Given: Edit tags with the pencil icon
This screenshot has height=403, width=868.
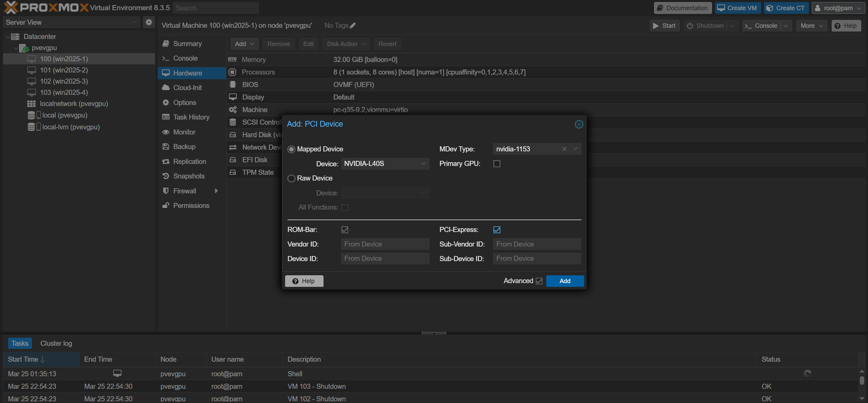Looking at the screenshot, I should [353, 25].
